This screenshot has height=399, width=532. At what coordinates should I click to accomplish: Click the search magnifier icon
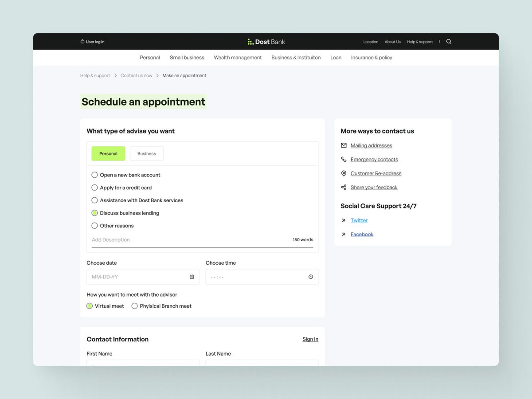pos(449,42)
